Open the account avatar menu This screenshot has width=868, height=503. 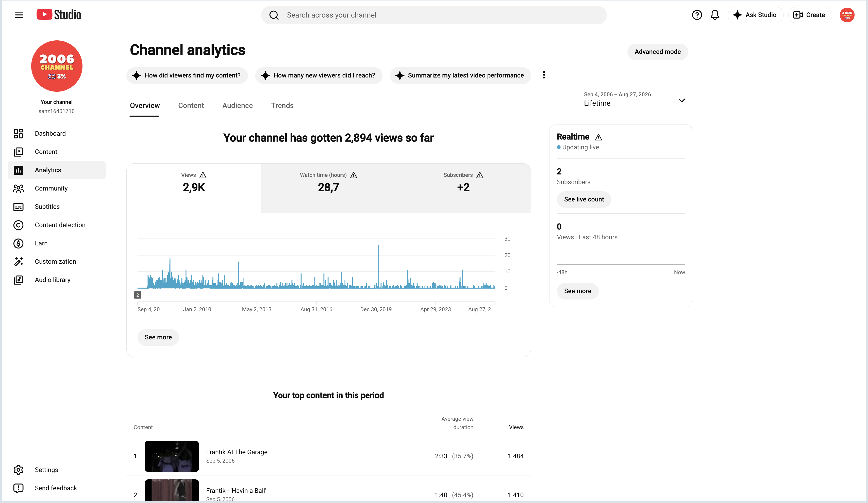[847, 15]
